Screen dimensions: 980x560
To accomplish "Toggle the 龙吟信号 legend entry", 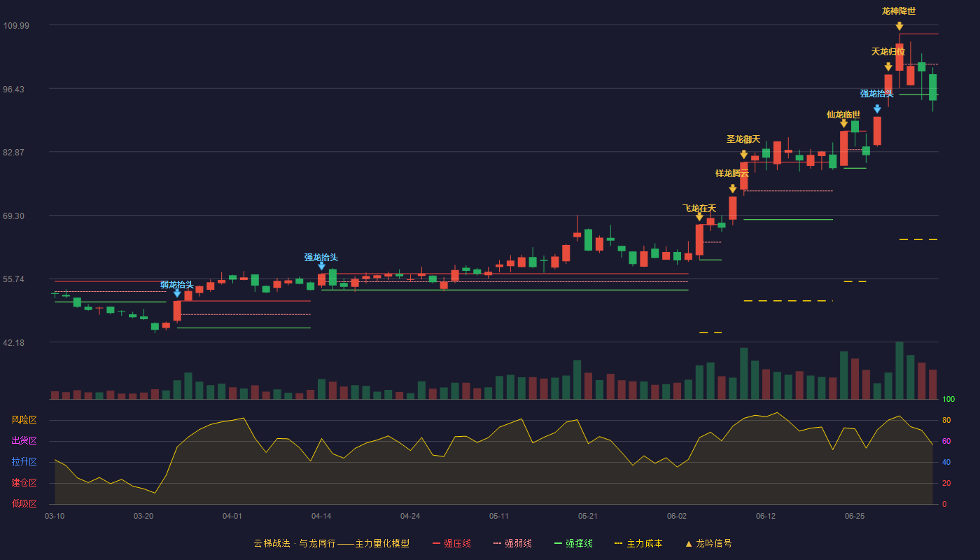I will (x=708, y=543).
